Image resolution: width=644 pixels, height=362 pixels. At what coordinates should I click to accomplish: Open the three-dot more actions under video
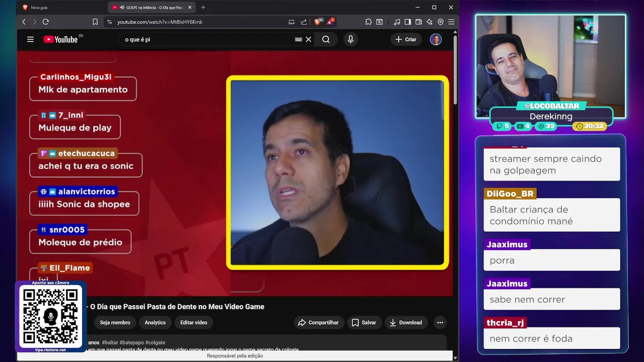pos(440,322)
